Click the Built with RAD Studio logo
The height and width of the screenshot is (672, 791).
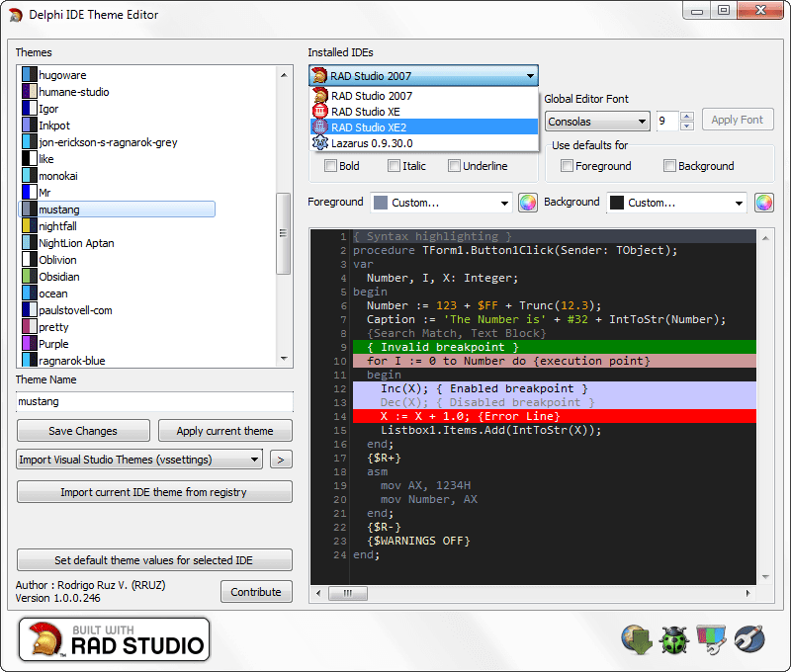(115, 639)
